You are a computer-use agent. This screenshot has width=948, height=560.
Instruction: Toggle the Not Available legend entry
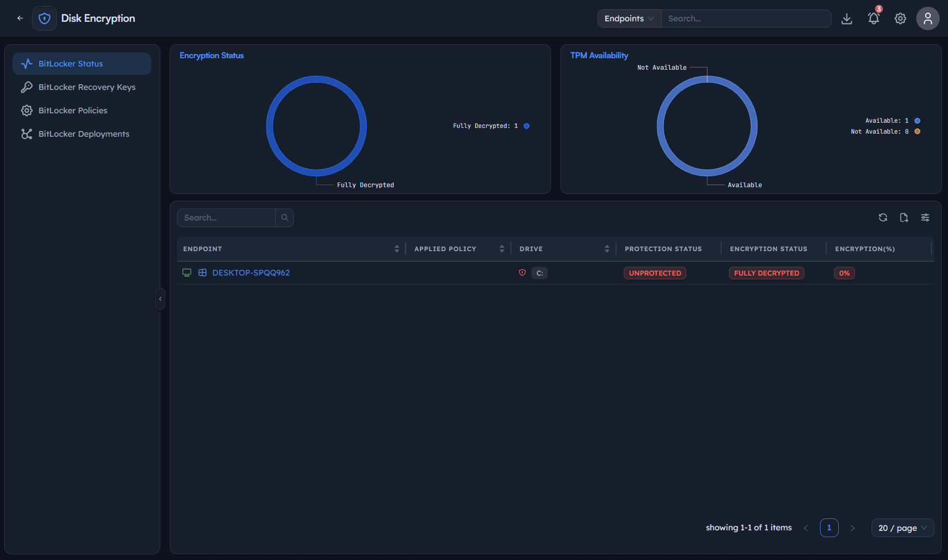point(886,132)
